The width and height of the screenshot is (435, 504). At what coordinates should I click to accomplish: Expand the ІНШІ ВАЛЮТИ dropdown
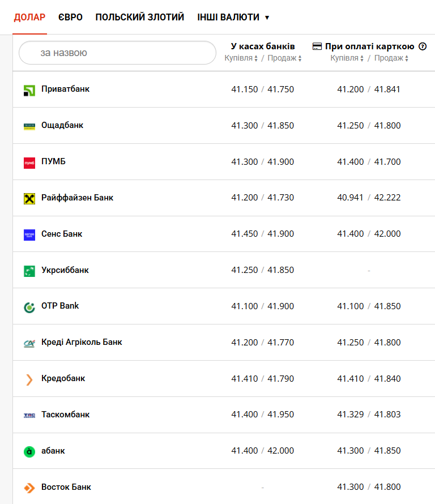tap(233, 17)
